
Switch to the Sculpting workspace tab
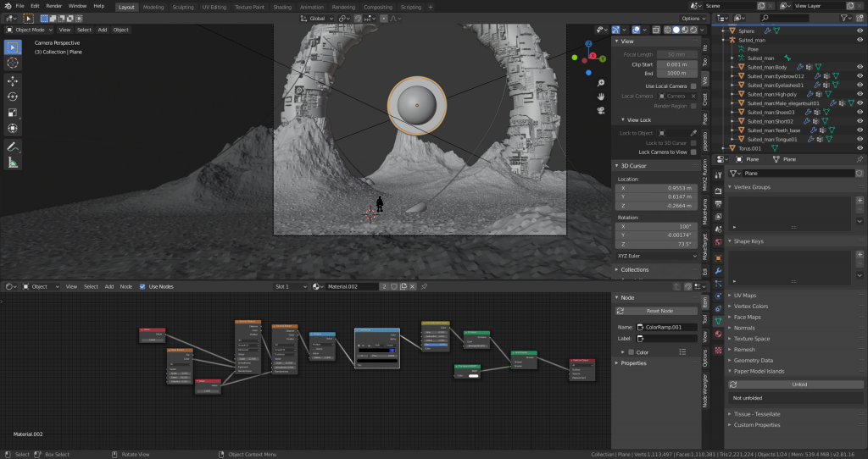pos(183,7)
